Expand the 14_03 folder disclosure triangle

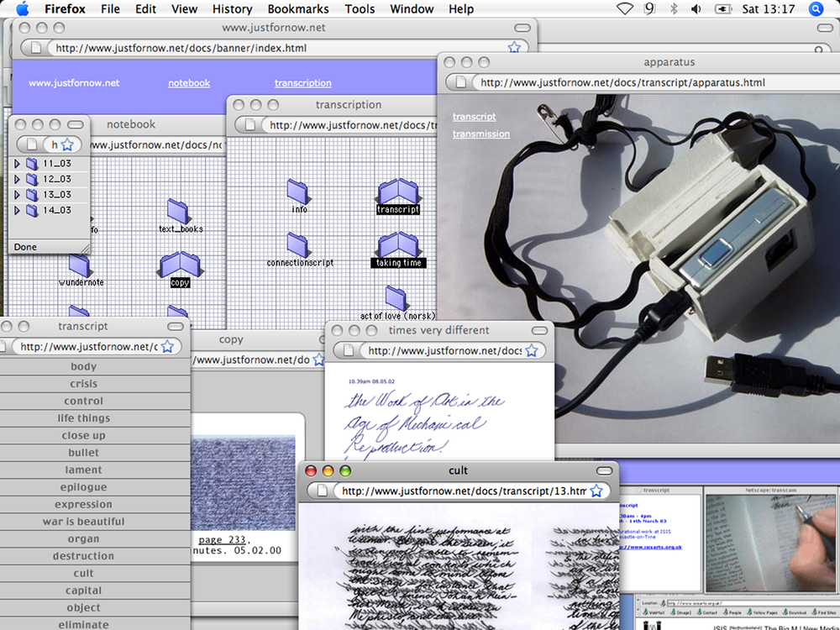(17, 210)
